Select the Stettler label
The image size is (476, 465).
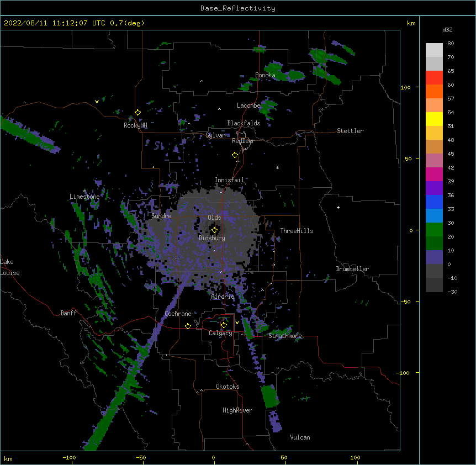point(350,131)
